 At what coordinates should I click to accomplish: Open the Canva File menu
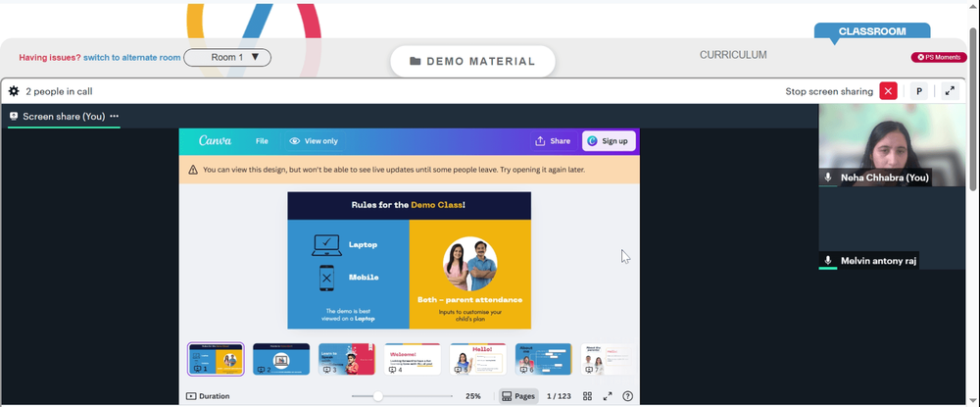[x=262, y=141]
